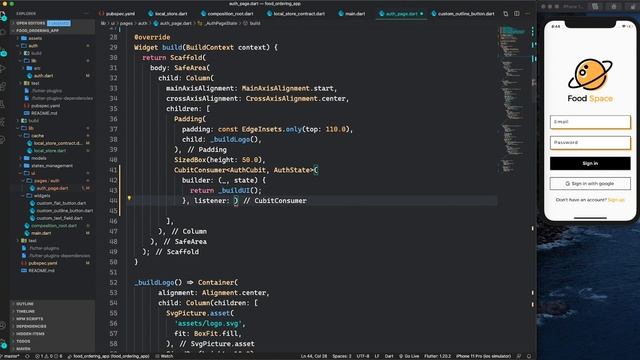Click the sync changes icon in status bar
640x360 pixels.
[27, 356]
